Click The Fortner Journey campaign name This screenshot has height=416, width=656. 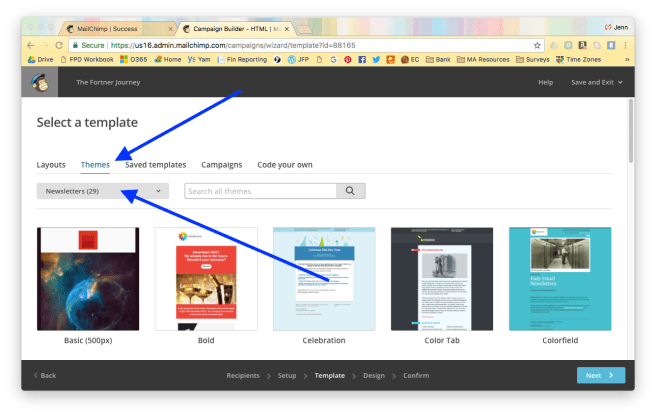click(108, 82)
